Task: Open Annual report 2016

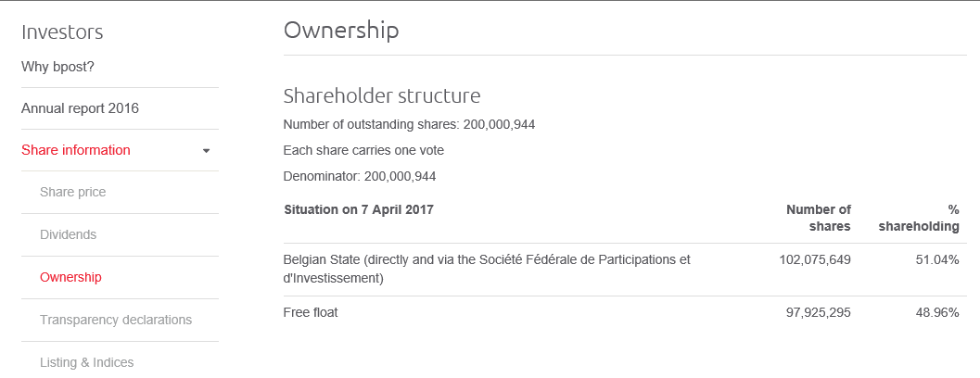Action: [x=80, y=108]
